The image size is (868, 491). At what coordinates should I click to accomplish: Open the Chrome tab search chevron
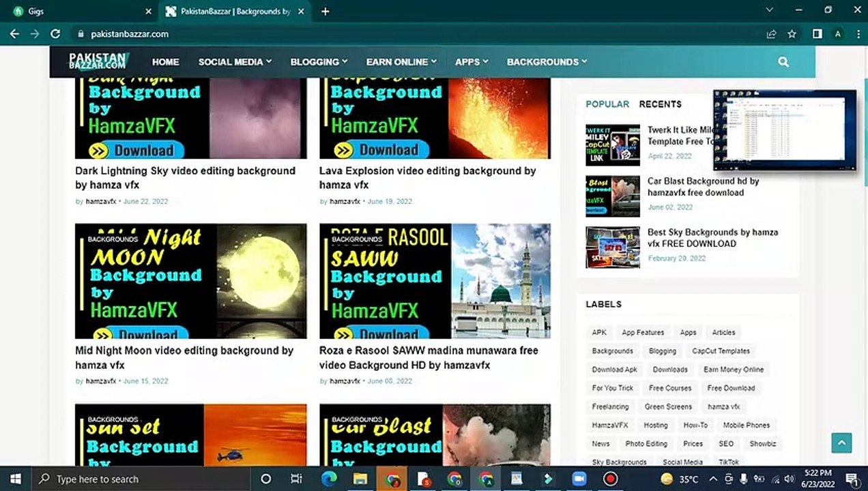point(770,10)
